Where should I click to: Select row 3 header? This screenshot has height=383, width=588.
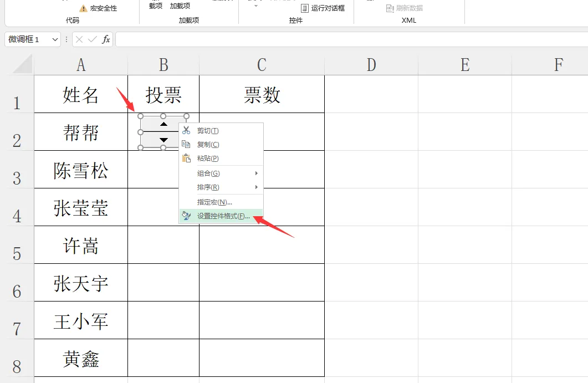tap(17, 170)
